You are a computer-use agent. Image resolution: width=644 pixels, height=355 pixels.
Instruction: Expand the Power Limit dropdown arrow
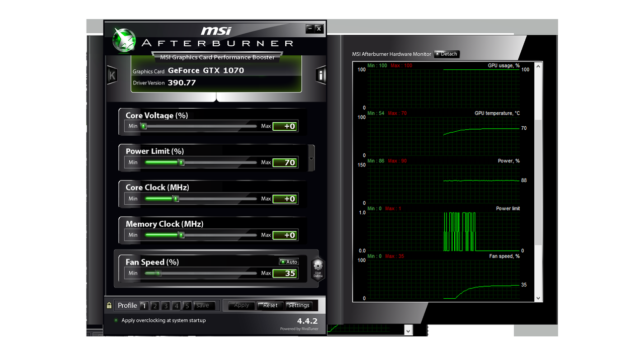click(311, 159)
